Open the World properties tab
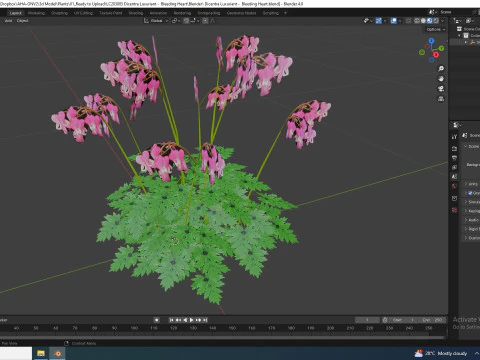480x360 pixels. coord(454,186)
